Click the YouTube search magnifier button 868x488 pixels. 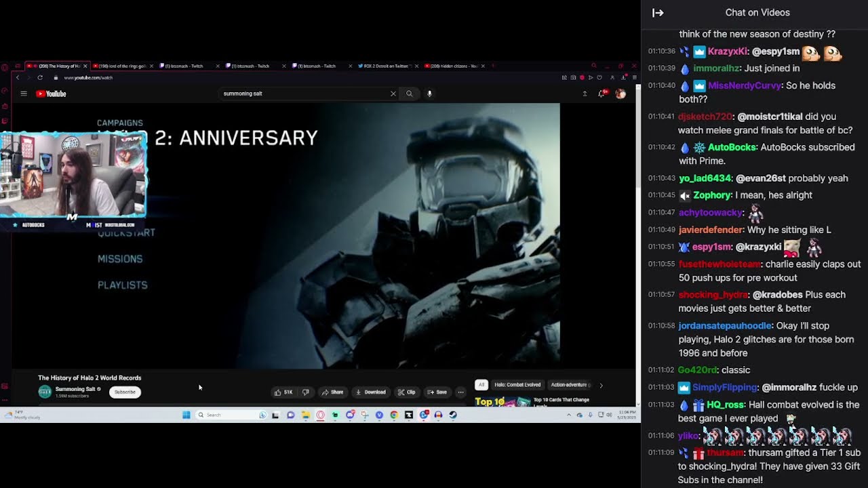pyautogui.click(x=409, y=94)
